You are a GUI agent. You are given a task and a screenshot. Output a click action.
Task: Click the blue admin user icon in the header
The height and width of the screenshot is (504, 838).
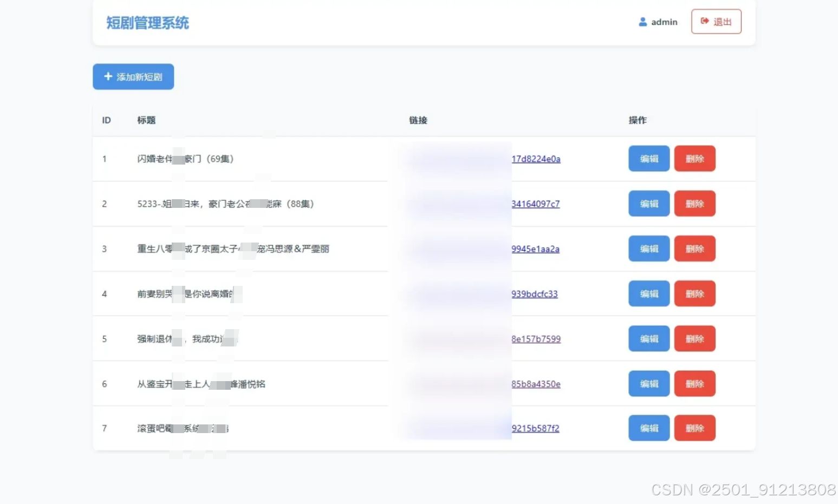pyautogui.click(x=642, y=22)
